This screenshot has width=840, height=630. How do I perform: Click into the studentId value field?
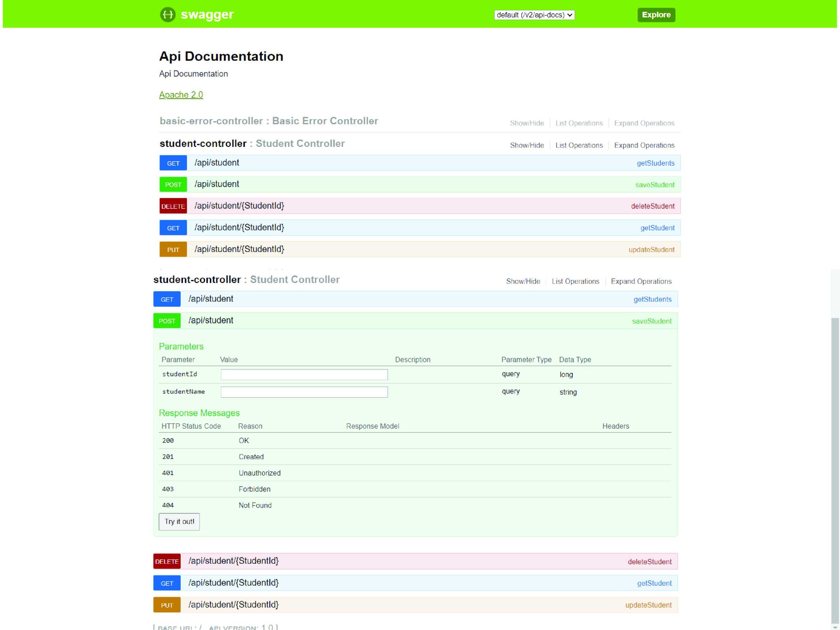click(x=304, y=374)
